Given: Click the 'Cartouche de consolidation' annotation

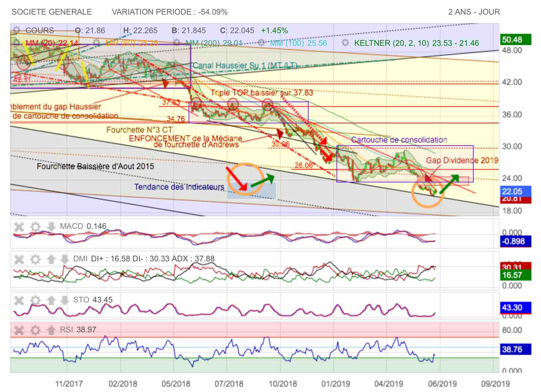Looking at the screenshot, I should (x=399, y=140).
